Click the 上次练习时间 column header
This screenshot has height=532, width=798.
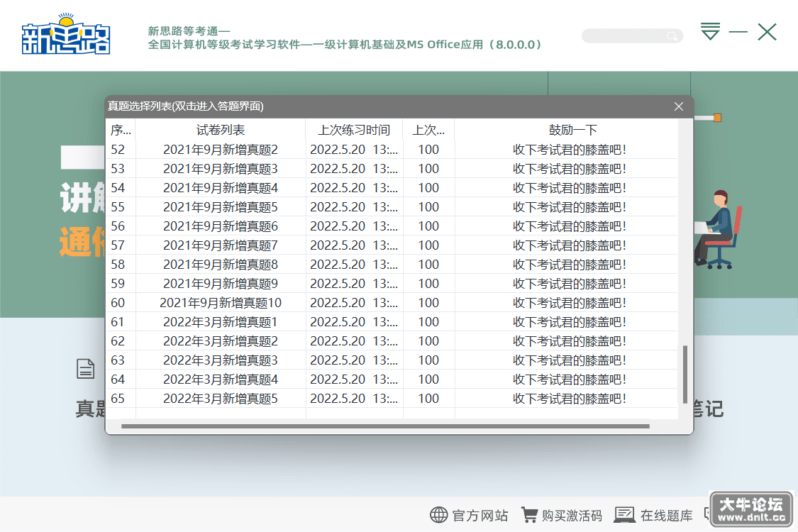coord(354,130)
